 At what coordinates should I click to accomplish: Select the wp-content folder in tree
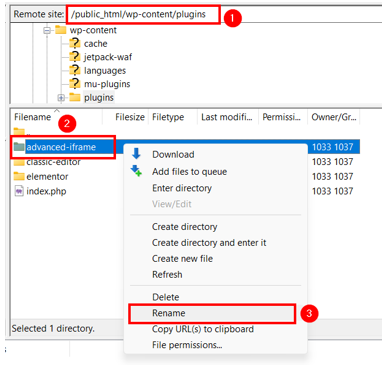93,30
